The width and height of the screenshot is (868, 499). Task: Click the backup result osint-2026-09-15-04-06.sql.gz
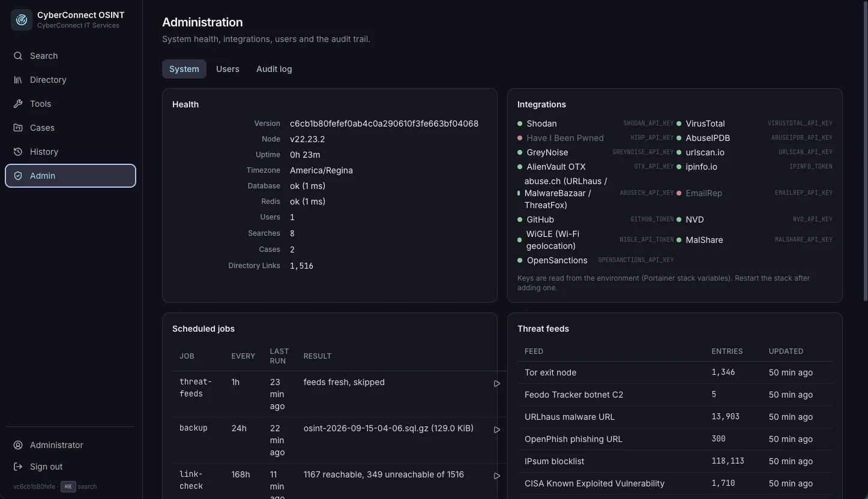[x=388, y=428]
